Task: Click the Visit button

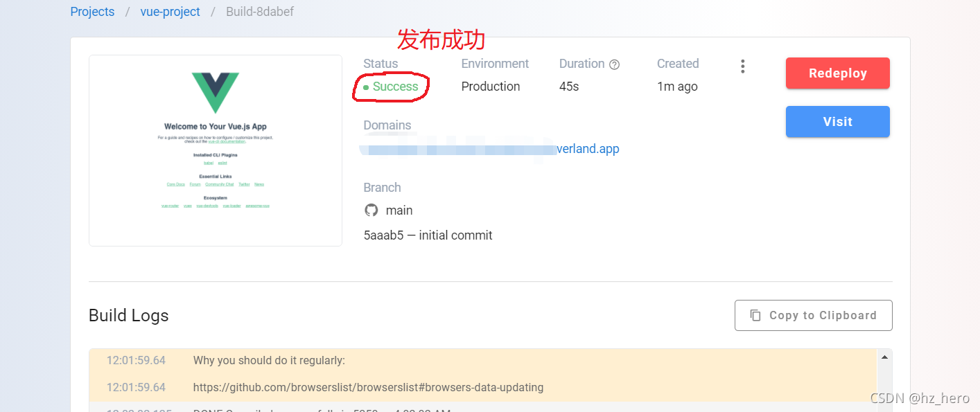Action: [x=837, y=122]
